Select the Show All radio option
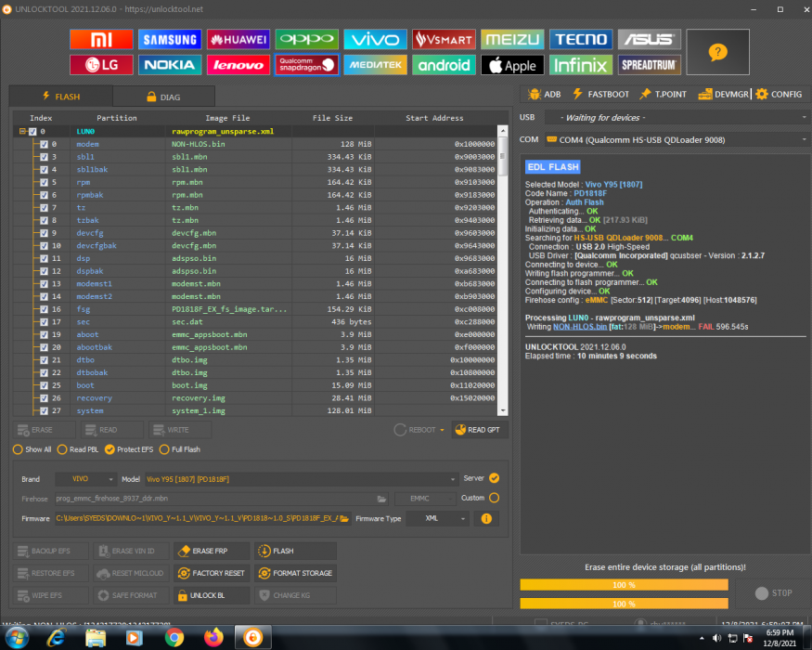The width and height of the screenshot is (812, 650). 32,449
